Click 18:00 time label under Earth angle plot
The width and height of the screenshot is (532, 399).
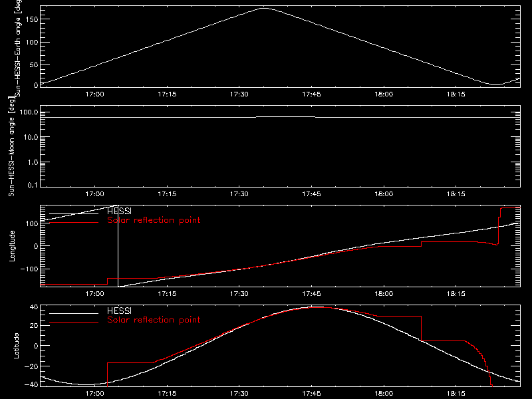384,94
